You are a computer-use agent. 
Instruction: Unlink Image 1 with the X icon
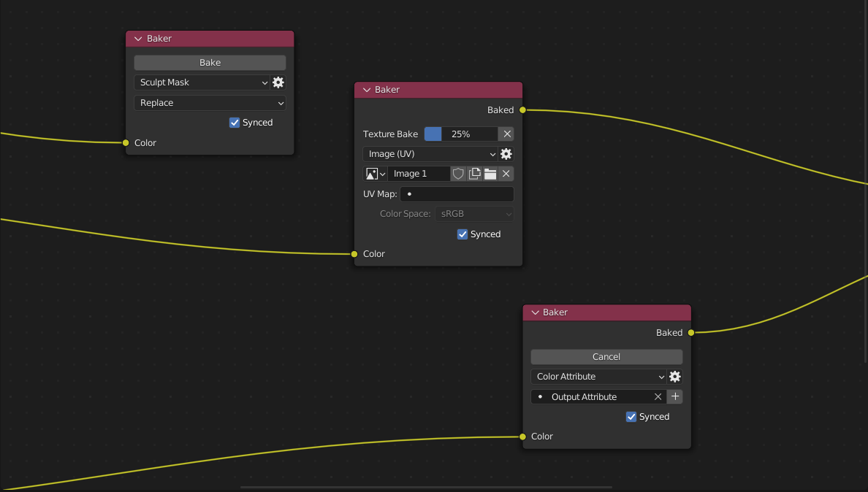506,174
